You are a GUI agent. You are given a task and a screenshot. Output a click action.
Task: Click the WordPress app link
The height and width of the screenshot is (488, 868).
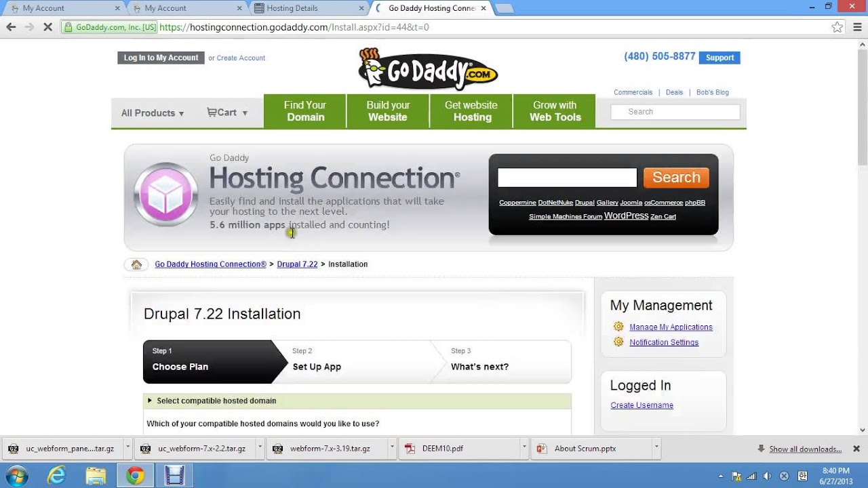coord(626,216)
